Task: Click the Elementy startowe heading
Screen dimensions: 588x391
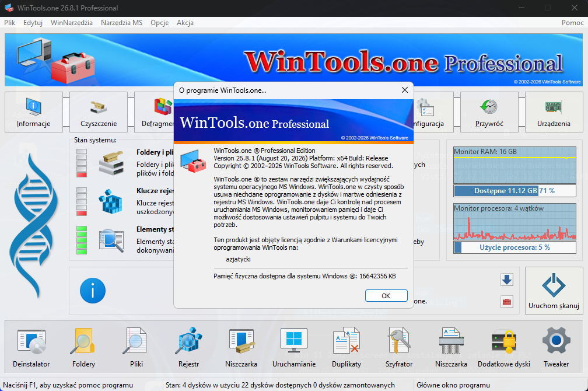Action: click(x=155, y=229)
